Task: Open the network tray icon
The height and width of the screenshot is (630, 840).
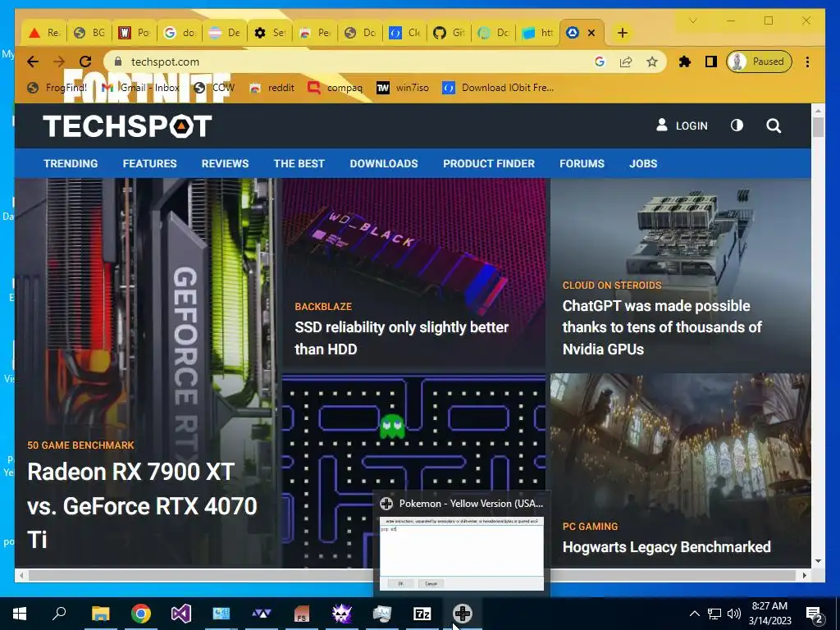Action: tap(714, 614)
